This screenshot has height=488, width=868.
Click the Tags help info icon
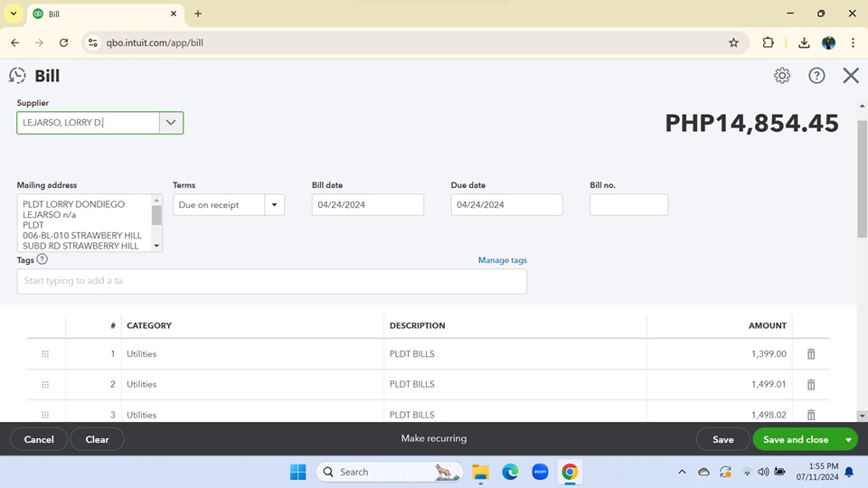coord(42,259)
